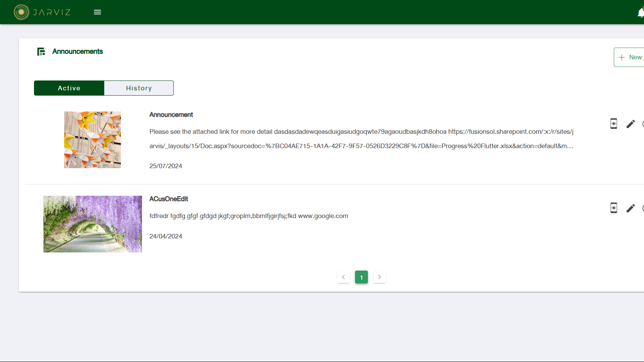Image resolution: width=644 pixels, height=362 pixels.
Task: Go to next page with right chevron
Action: pos(380,277)
